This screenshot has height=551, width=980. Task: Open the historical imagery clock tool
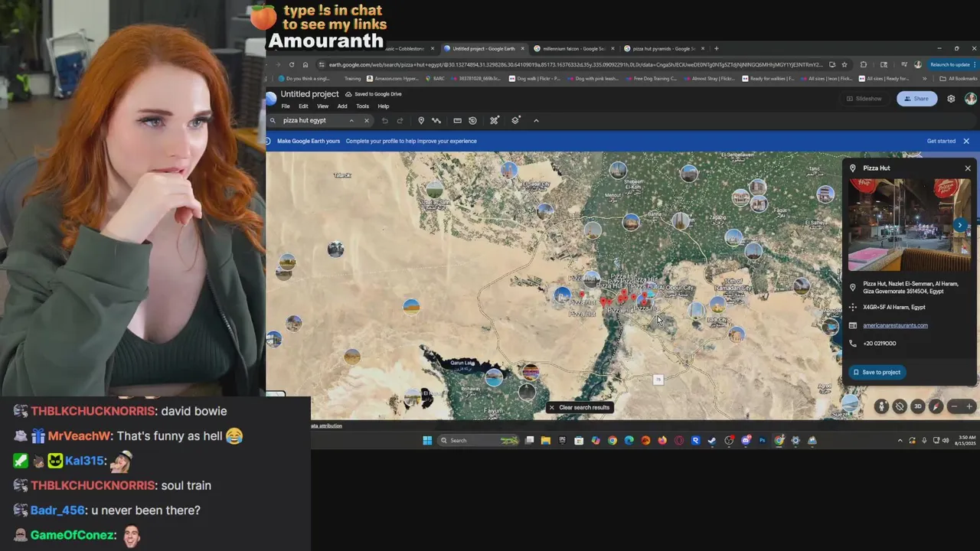click(472, 120)
